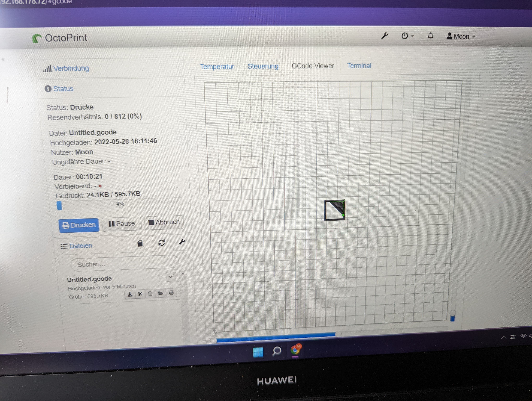Click the 4% print progress bar

point(120,204)
